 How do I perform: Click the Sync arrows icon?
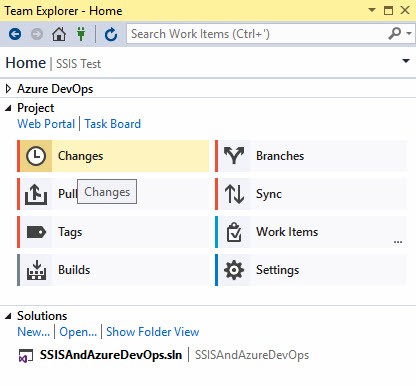pos(234,194)
